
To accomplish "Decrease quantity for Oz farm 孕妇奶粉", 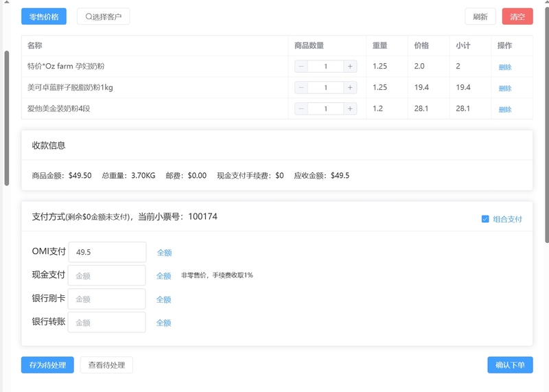I will click(x=301, y=66).
